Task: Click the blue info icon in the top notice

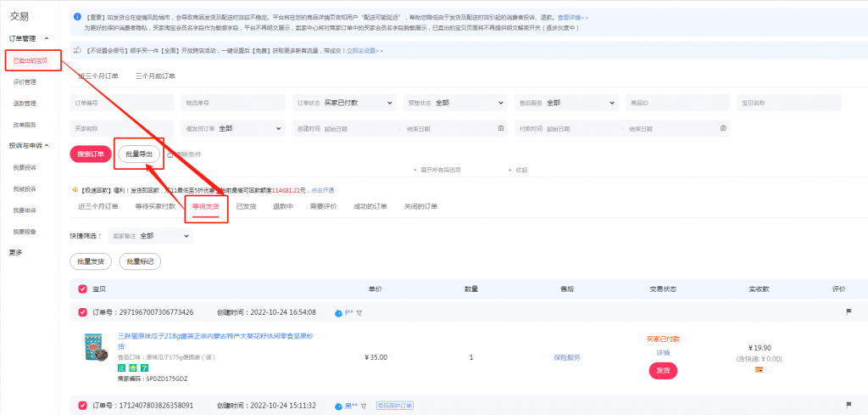Action: (x=76, y=17)
